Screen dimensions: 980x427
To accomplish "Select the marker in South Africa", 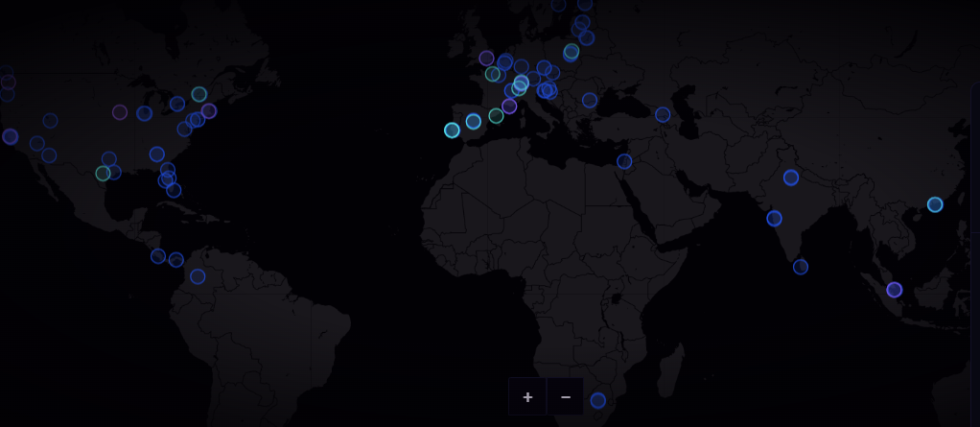I will point(598,400).
